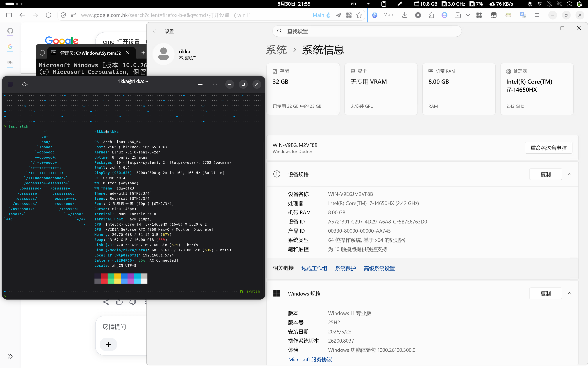Click the QR code icon in address bar
588x368 pixels.
click(349, 15)
